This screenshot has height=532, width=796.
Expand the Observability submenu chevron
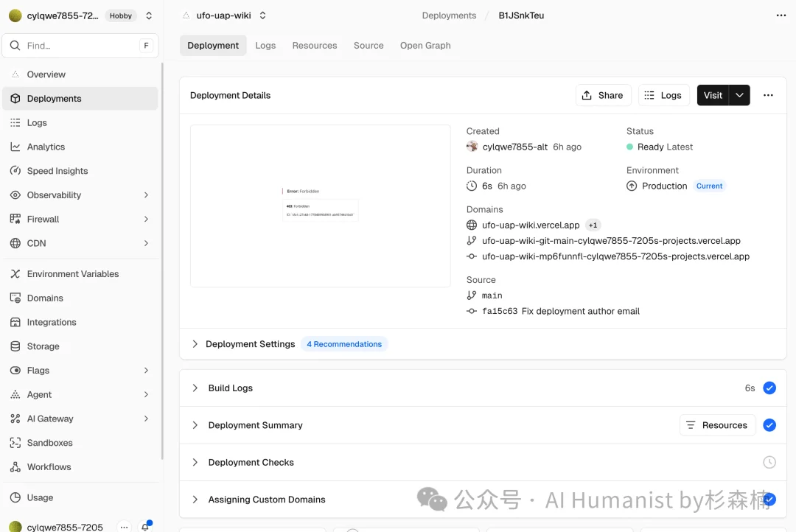pos(146,195)
